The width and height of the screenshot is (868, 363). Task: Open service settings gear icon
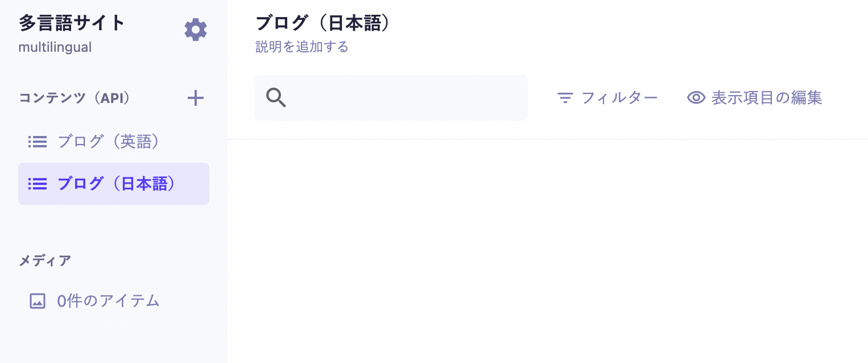click(196, 30)
